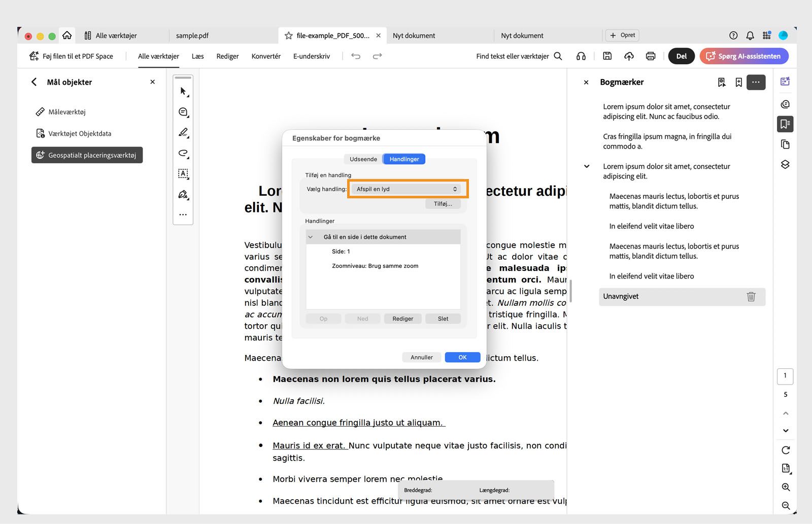Delete the Unavngivet bookmark with trash icon

[x=751, y=297]
